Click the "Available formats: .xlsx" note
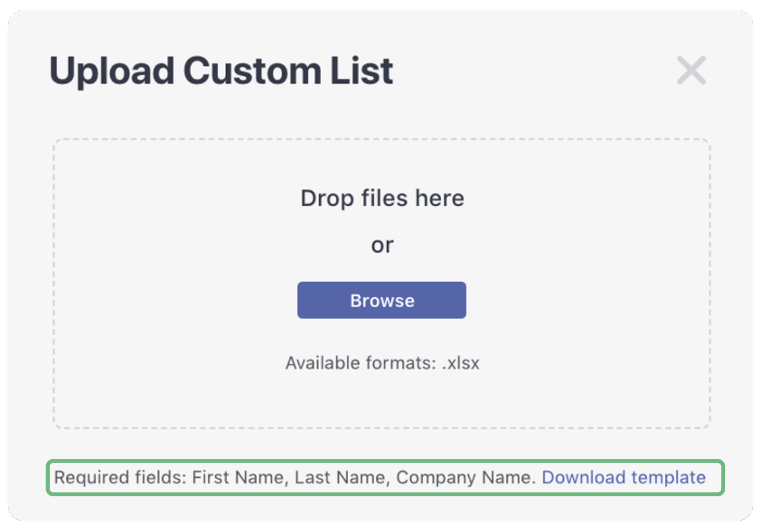 point(382,363)
